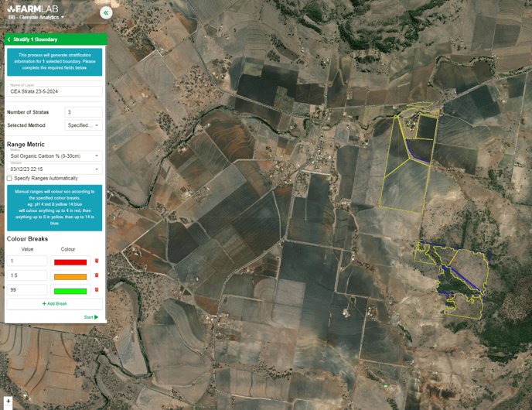Expand the Soil Organic Carbon metric dropdown

[x=54, y=156]
